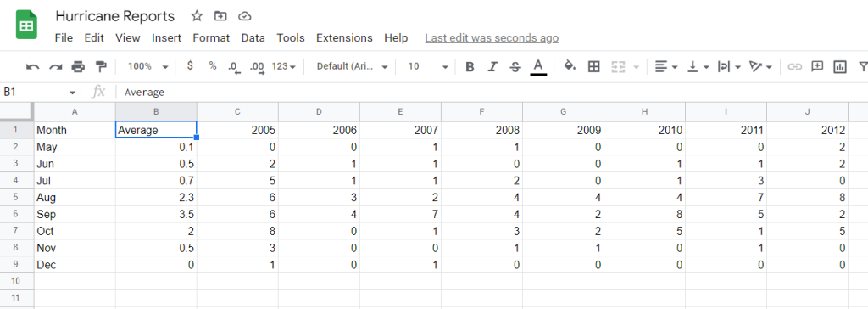
Task: Open the text wrapping dropdown
Action: tap(729, 66)
